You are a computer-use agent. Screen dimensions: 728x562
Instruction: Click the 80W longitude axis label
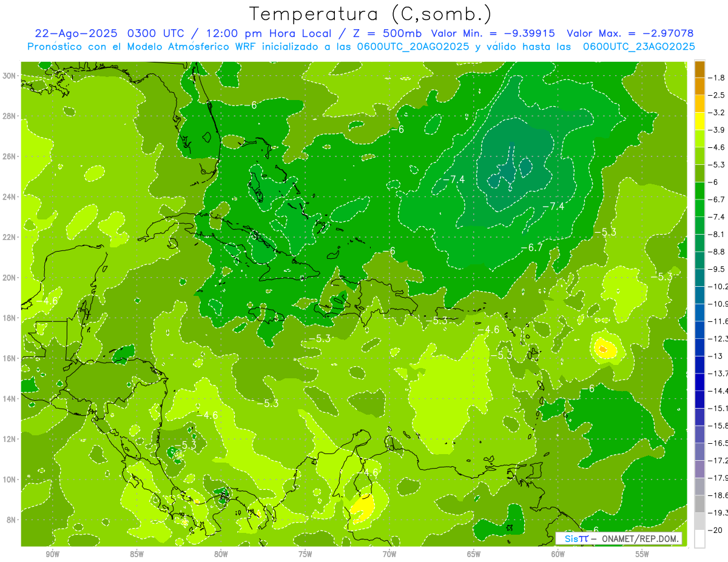tap(221, 554)
